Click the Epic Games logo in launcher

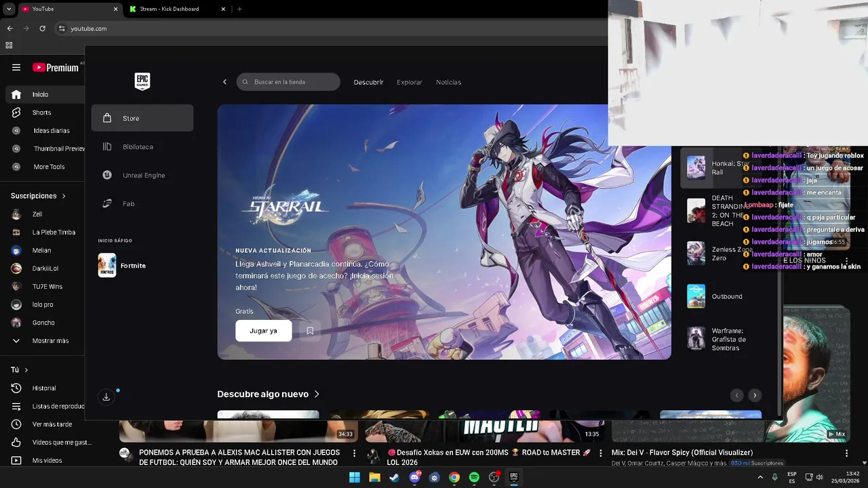pos(142,81)
